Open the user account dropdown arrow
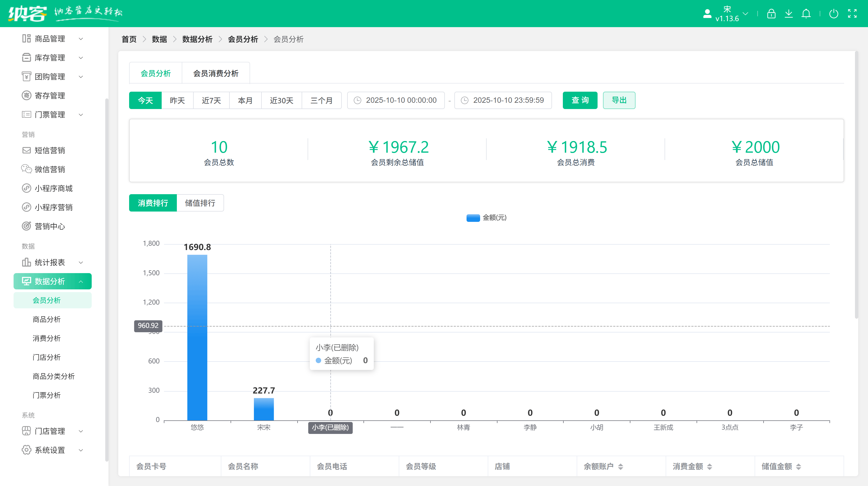This screenshot has height=486, width=868. click(x=746, y=14)
